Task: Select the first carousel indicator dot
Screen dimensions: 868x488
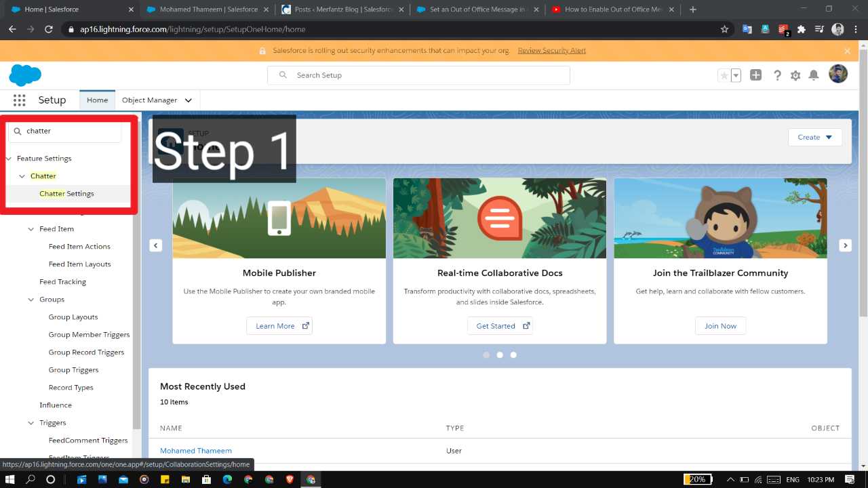Action: point(486,354)
